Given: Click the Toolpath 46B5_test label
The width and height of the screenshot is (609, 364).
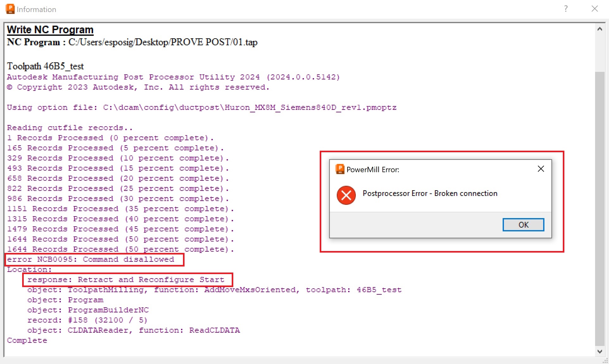Looking at the screenshot, I should click(x=45, y=66).
